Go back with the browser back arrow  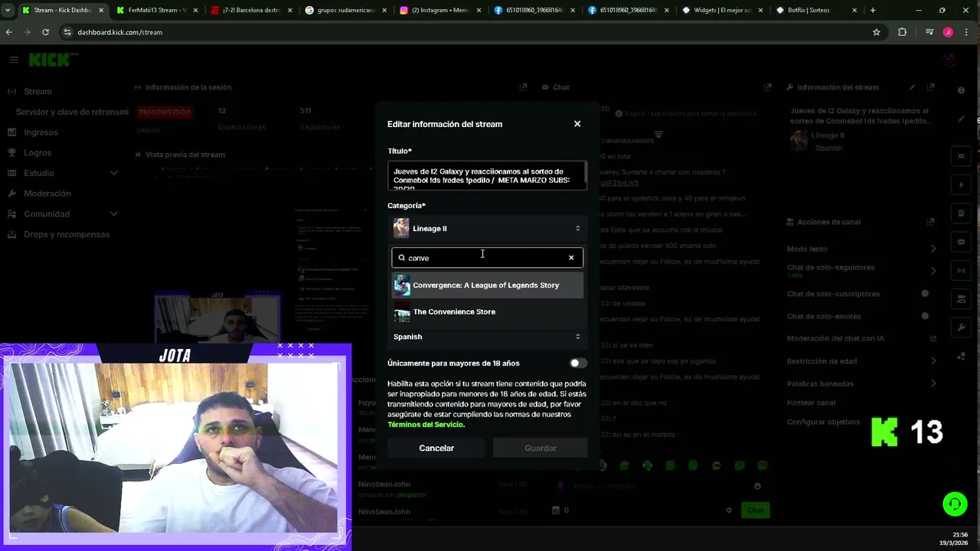9,32
